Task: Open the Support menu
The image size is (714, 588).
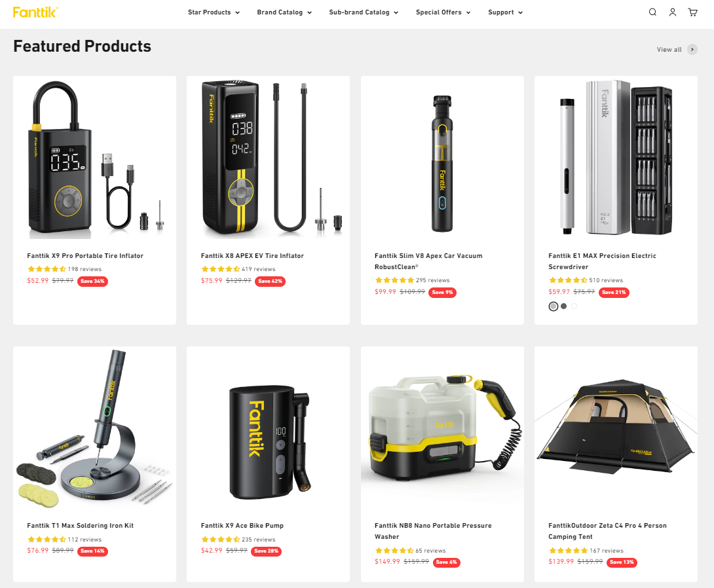Action: click(505, 12)
